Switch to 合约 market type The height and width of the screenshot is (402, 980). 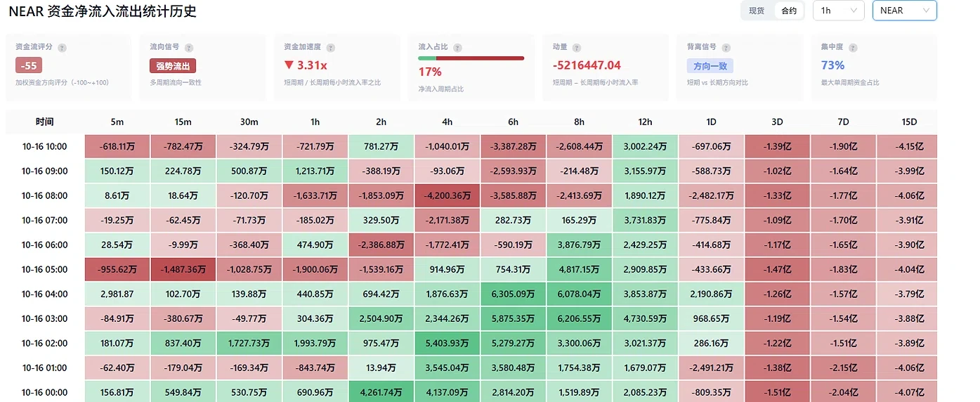point(789,11)
